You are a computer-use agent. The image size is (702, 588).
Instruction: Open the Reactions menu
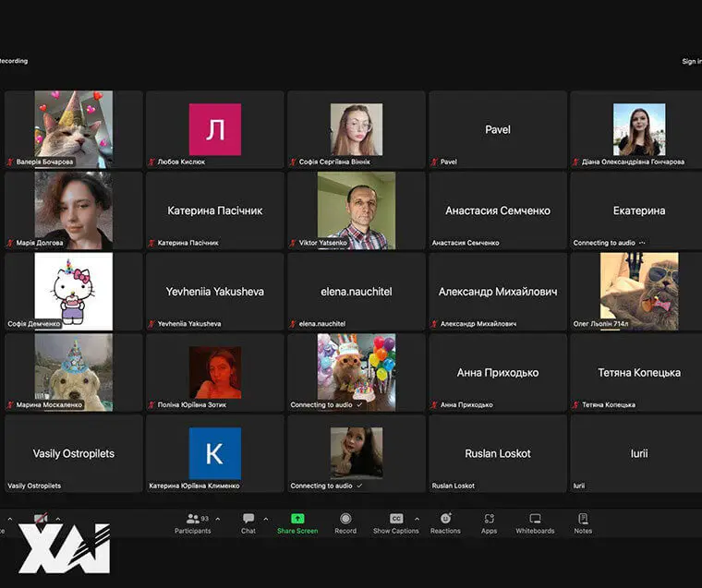(x=445, y=522)
